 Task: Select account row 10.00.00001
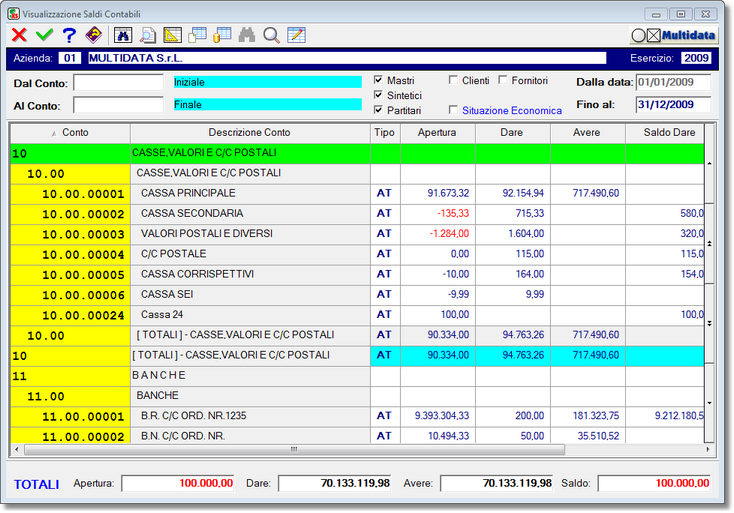(x=357, y=194)
